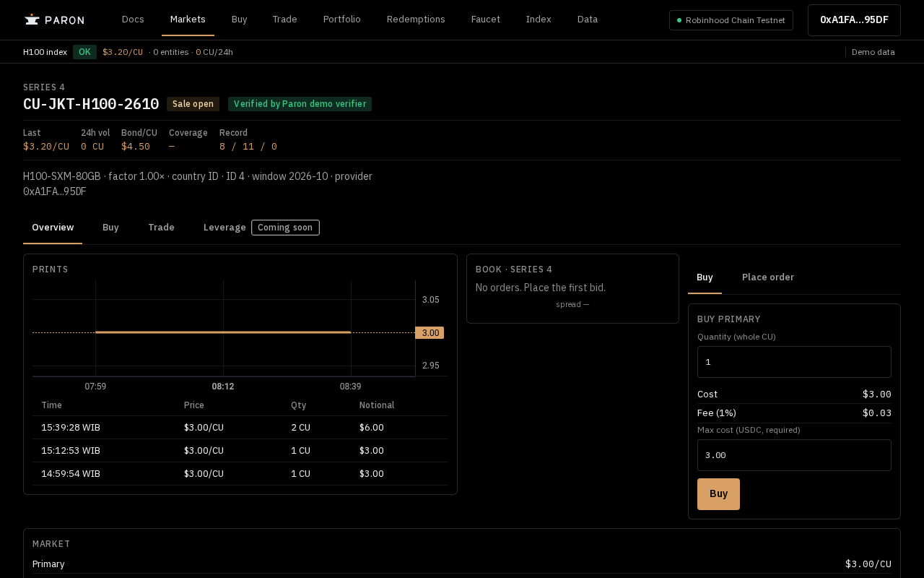Image resolution: width=924 pixels, height=578 pixels.
Task: Click the H100 index label in status bar
Action: click(x=45, y=52)
